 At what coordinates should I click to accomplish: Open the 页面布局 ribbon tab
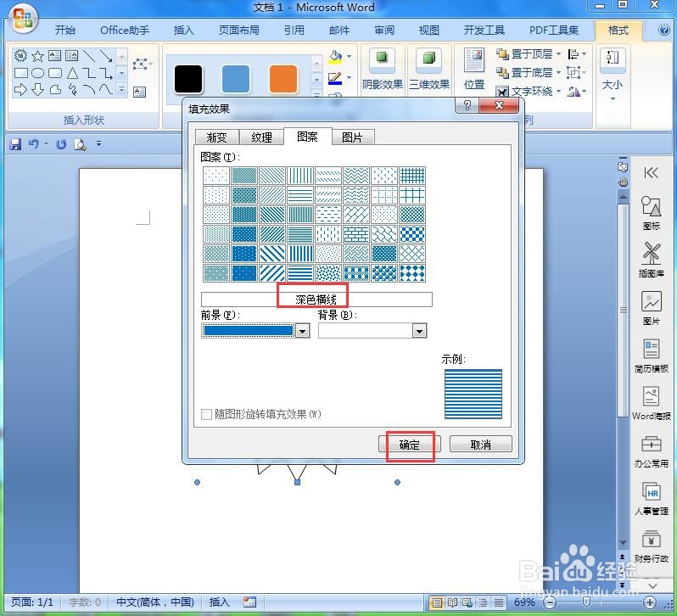tap(238, 31)
